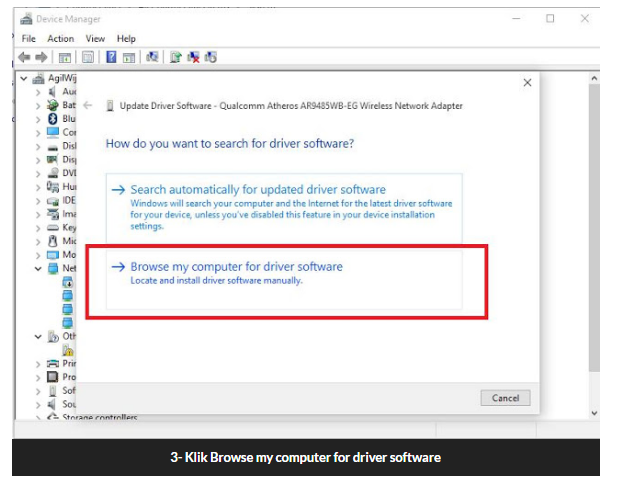Screen dimensions: 618x488
Task: Click the Batteries category icon in tree
Action: tap(52, 105)
